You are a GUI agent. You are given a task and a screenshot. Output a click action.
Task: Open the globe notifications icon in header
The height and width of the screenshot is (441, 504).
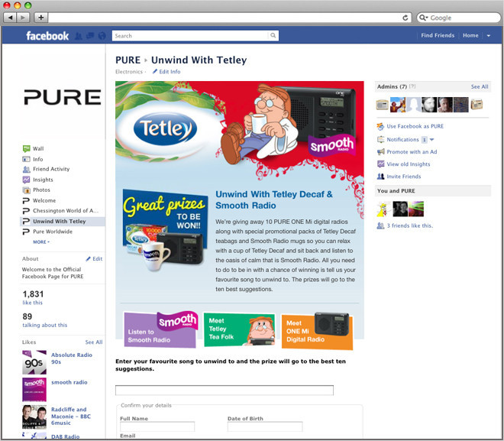point(102,36)
